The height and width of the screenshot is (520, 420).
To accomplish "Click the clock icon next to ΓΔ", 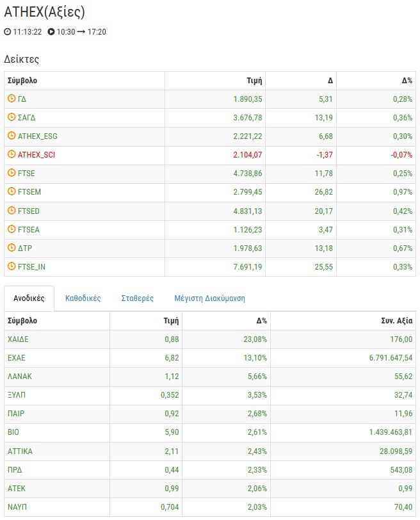I will pyautogui.click(x=12, y=99).
